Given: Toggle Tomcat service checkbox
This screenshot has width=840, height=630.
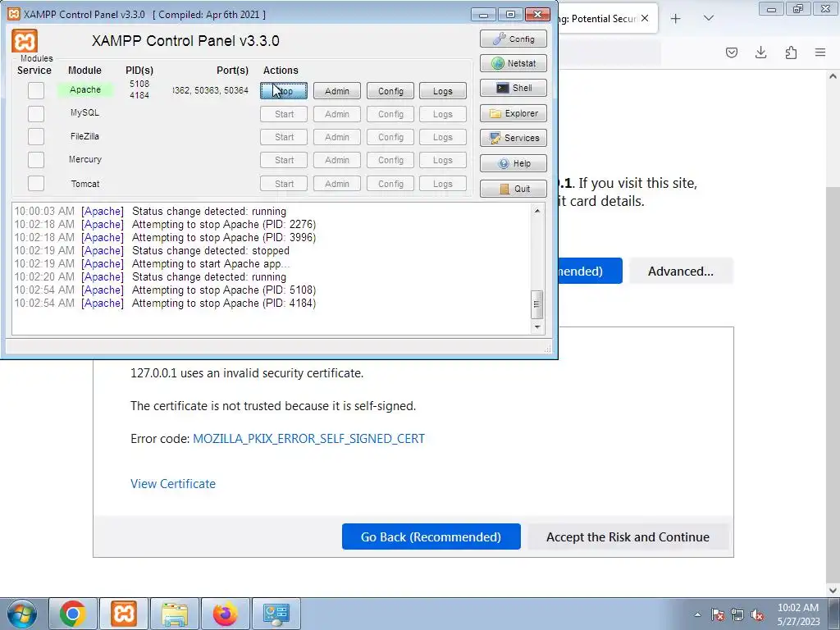Looking at the screenshot, I should pos(36,183).
